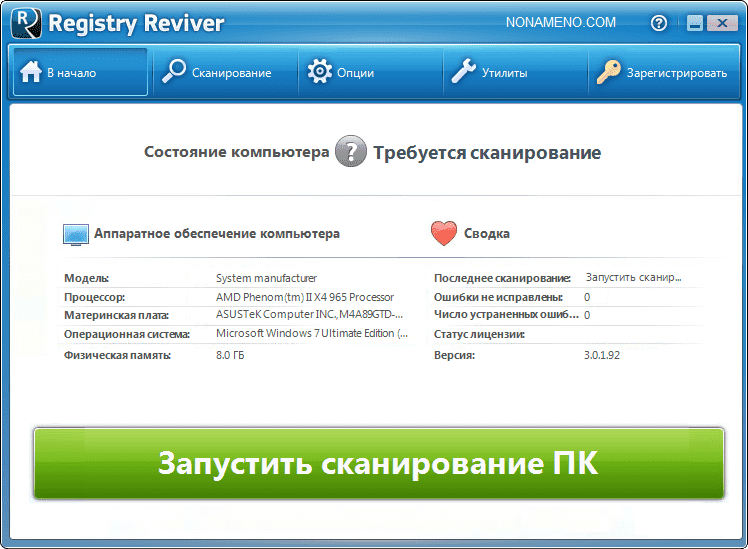Click the gray question mark status icon
The width and height of the screenshot is (748, 549).
click(x=350, y=152)
